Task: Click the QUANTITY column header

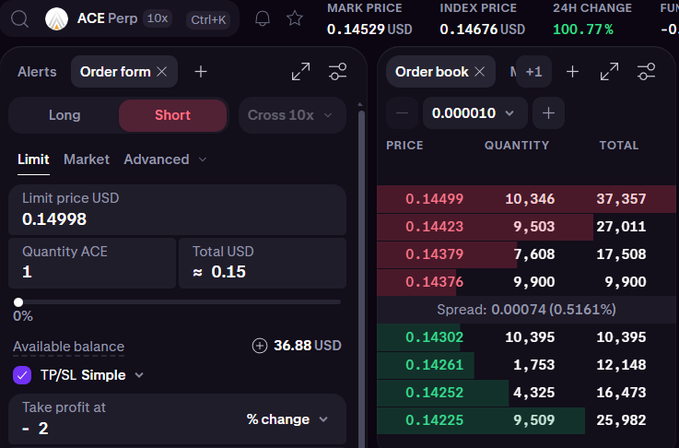Action: coord(517,145)
